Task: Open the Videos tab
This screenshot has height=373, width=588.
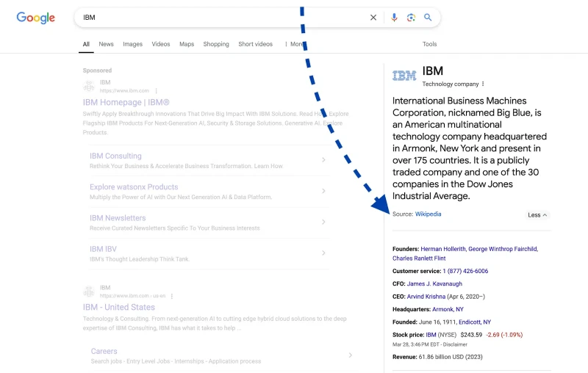Action: tap(161, 44)
